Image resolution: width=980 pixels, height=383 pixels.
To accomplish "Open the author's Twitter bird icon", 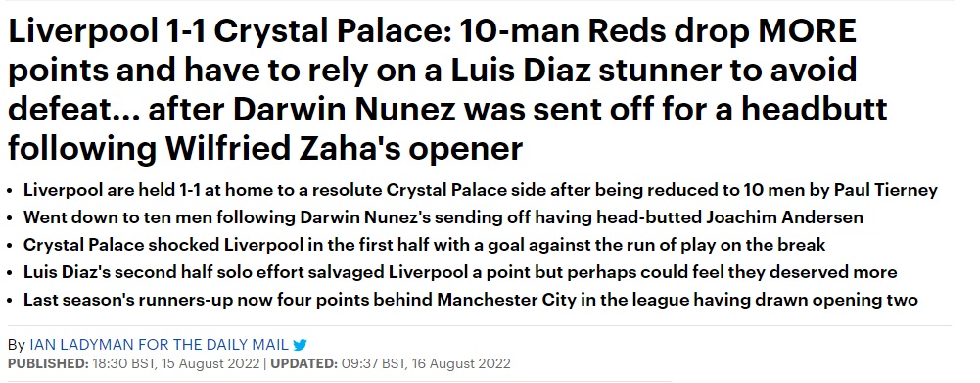I will 300,345.
